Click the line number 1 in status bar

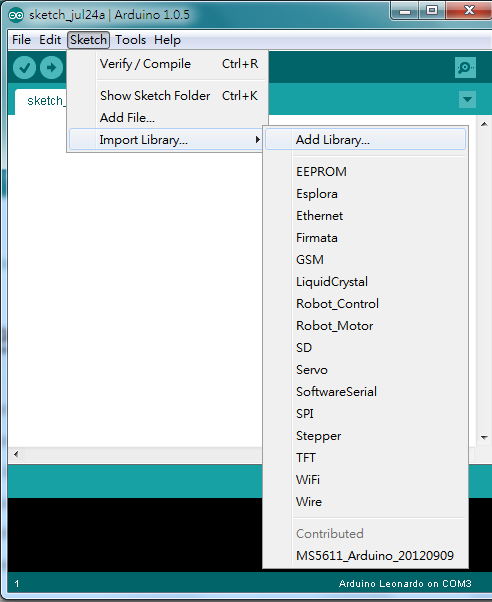coord(17,584)
